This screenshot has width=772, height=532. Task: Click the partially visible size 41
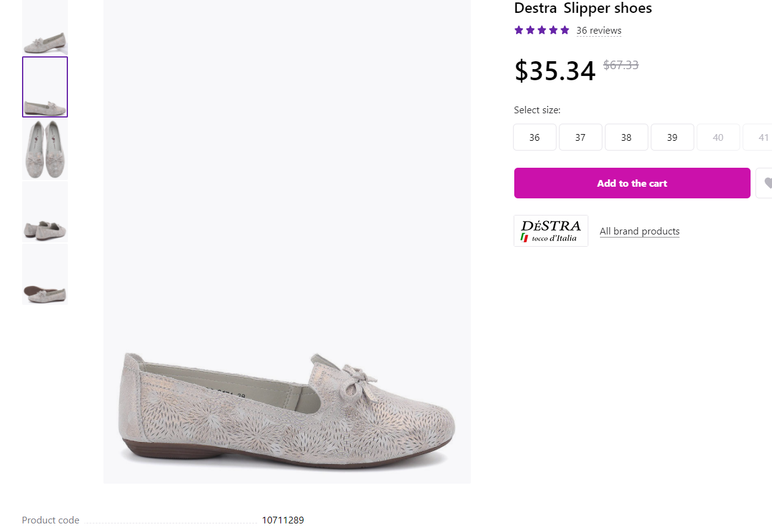[760, 137]
